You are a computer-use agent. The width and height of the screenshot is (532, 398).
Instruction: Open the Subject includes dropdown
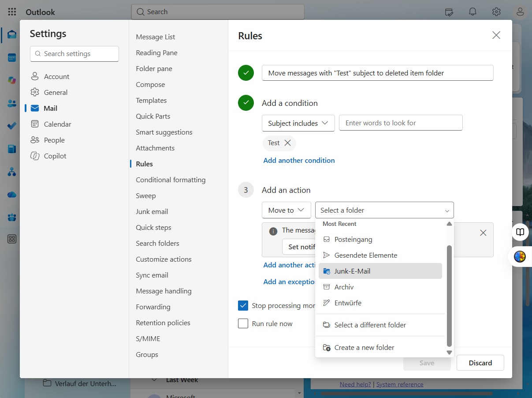tap(298, 123)
